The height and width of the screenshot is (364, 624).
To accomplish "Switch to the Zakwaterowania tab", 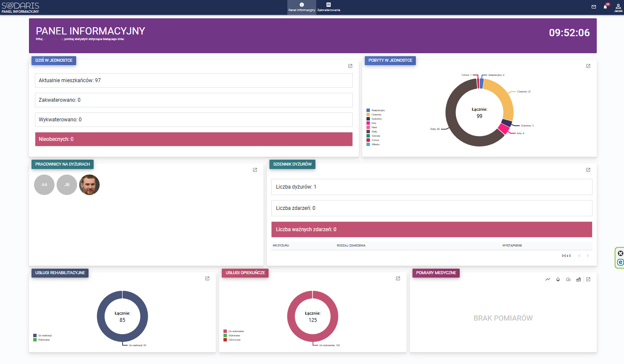I will pyautogui.click(x=329, y=7).
